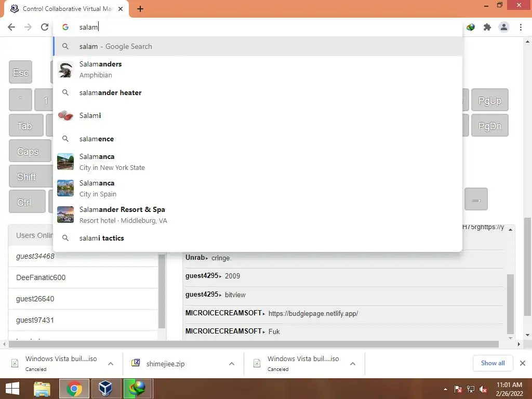Click the browser back arrow

pyautogui.click(x=11, y=27)
